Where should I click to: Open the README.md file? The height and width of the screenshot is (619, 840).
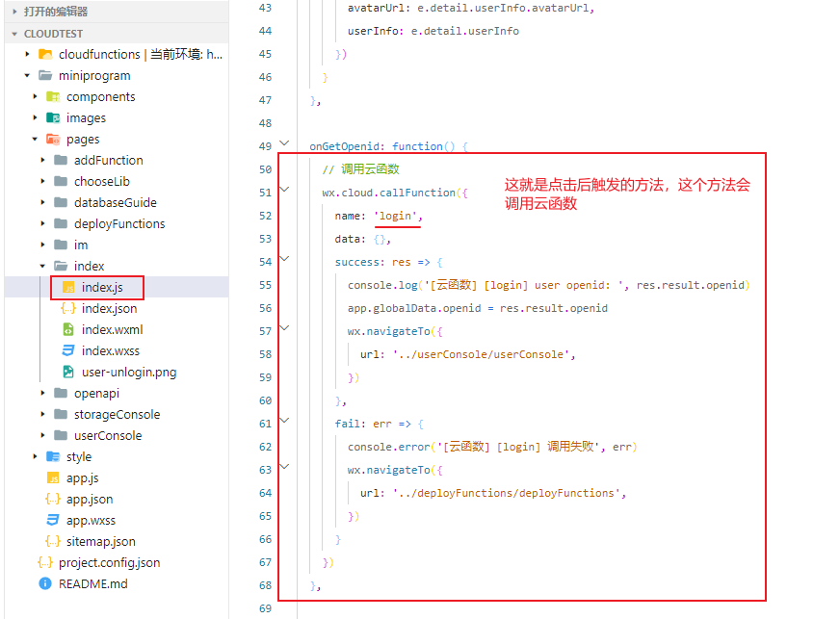(x=93, y=583)
